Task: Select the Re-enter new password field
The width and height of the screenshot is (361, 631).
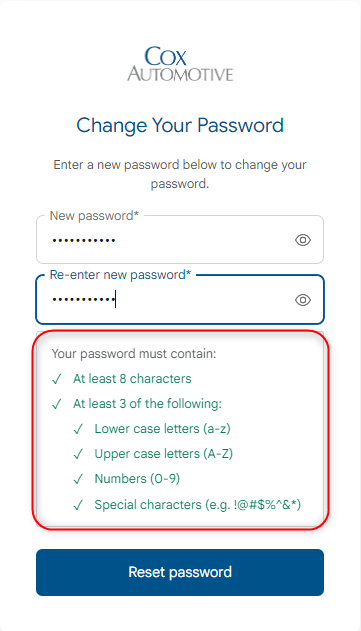Action: tap(180, 300)
